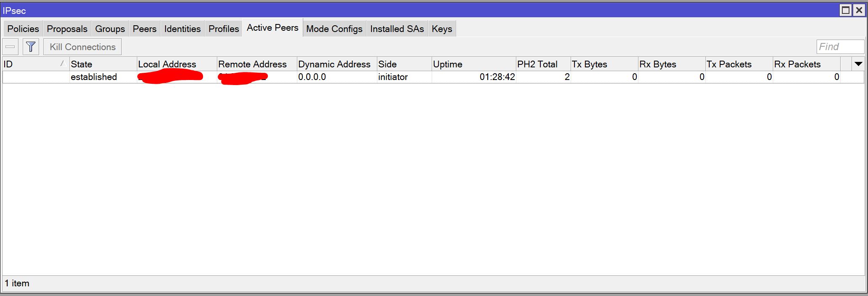
Task: Sort by Tx Packets column header
Action: coord(739,64)
